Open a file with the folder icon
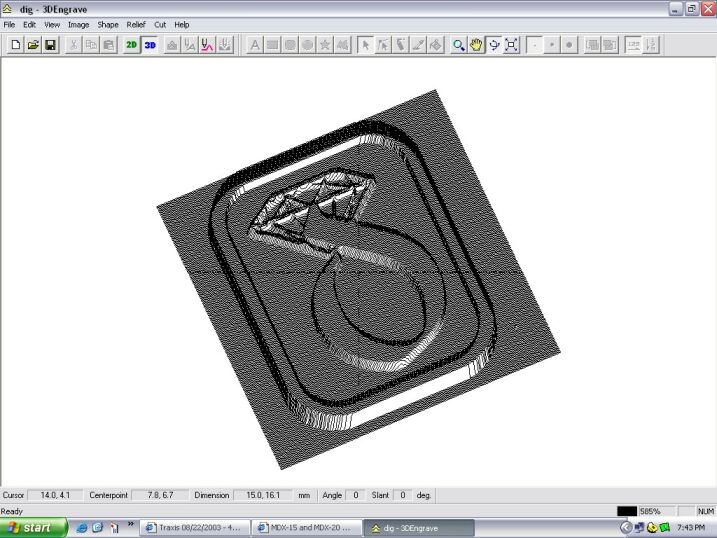Image resolution: width=717 pixels, height=538 pixels. click(x=33, y=45)
